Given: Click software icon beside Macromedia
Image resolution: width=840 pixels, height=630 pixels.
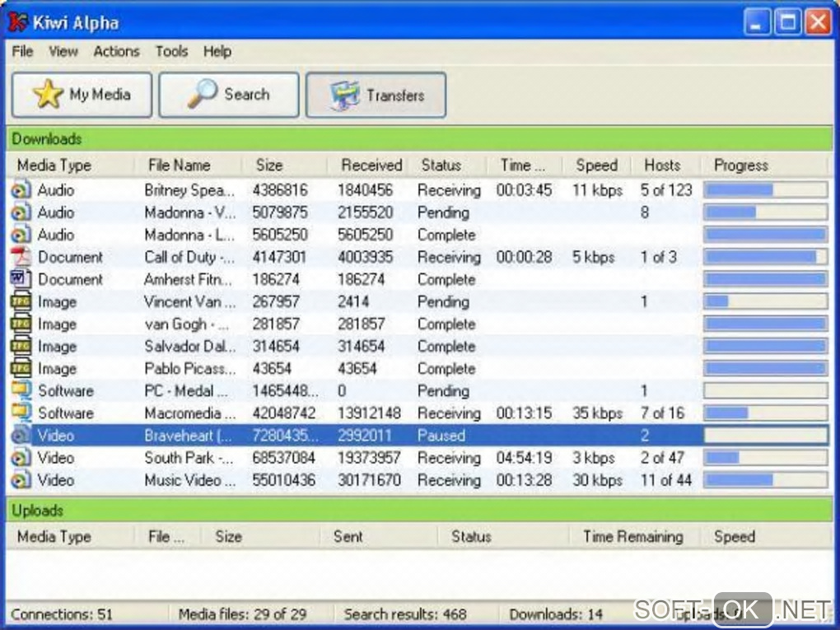Looking at the screenshot, I should tap(21, 413).
